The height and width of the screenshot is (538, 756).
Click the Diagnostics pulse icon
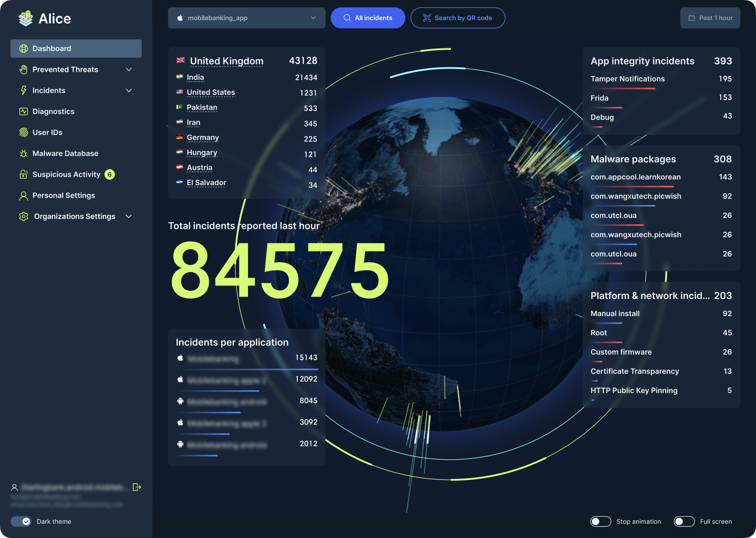click(x=24, y=111)
